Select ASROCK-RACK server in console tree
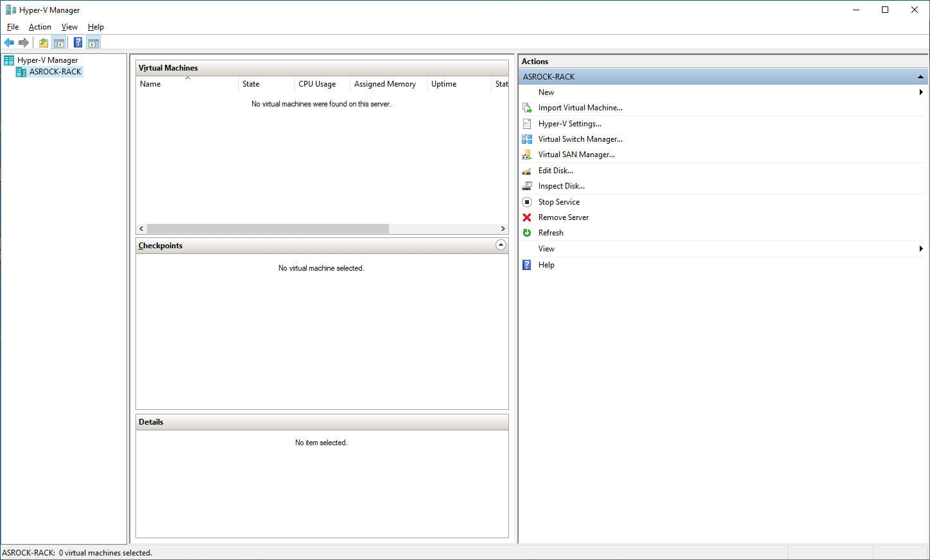This screenshot has width=930, height=560. pos(55,72)
